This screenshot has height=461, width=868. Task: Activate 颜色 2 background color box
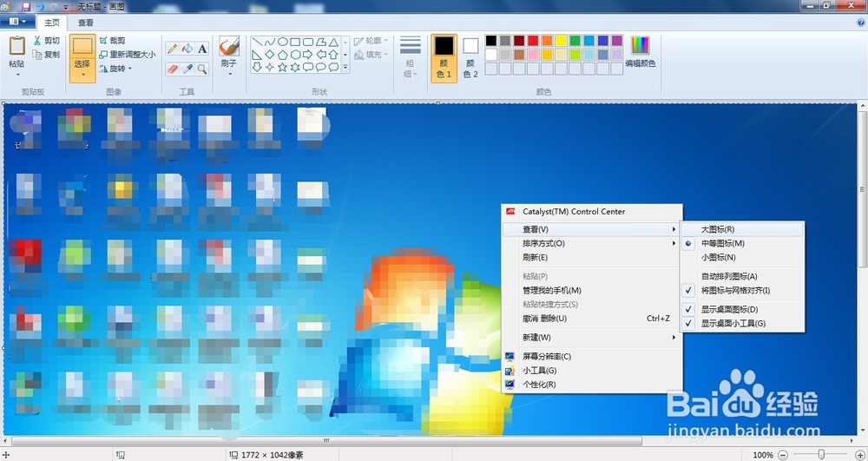[x=470, y=58]
